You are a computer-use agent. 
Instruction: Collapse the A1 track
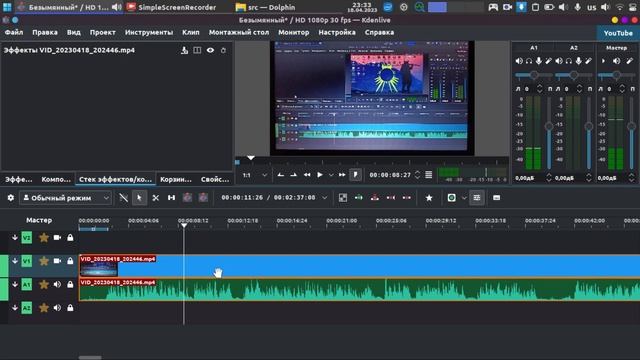click(x=15, y=284)
